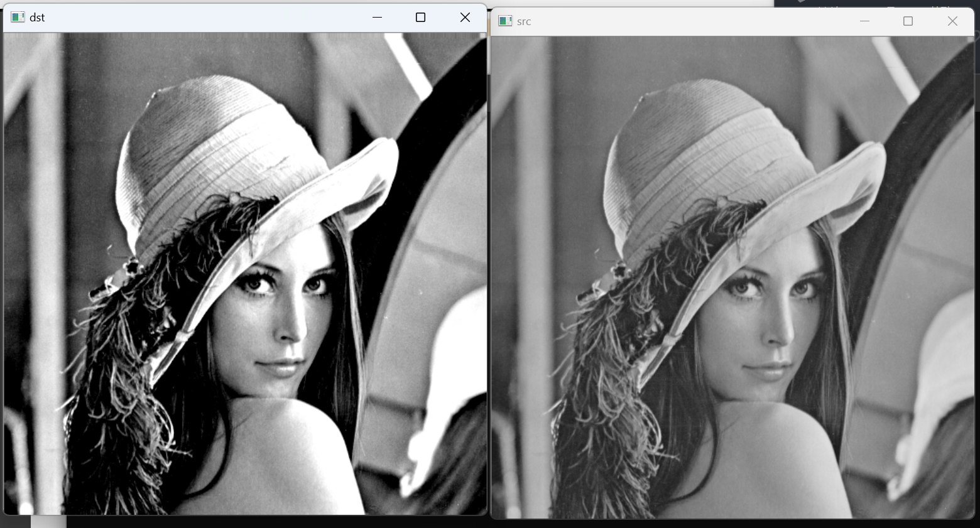Viewport: 980px width, 528px height.
Task: Click the src window title text
Action: click(x=524, y=21)
